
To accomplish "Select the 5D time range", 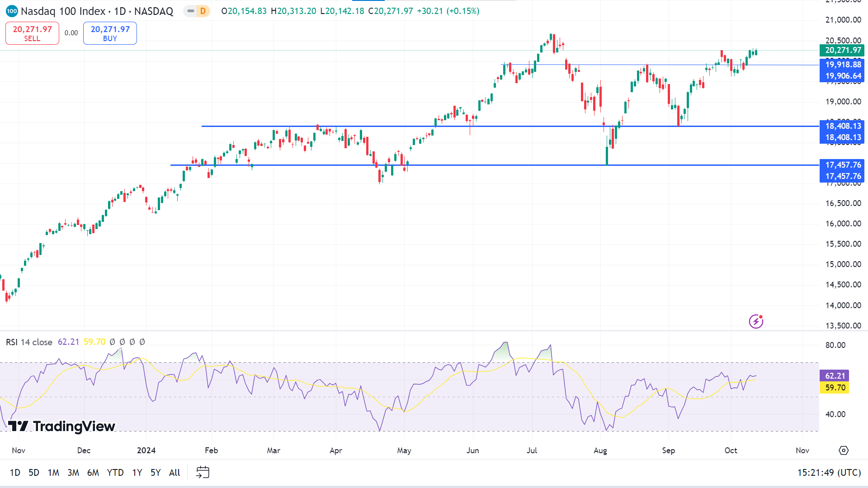I will click(34, 473).
